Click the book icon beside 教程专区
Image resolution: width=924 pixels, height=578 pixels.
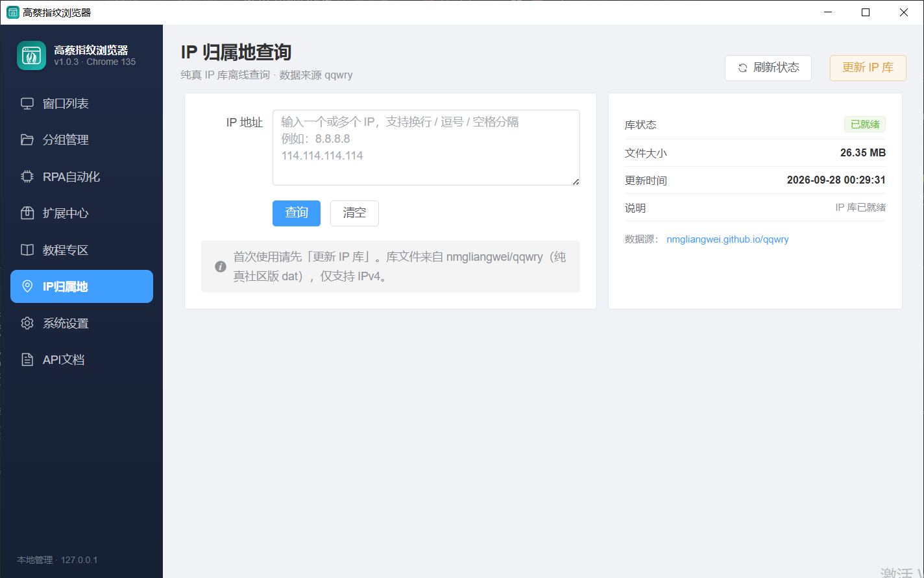pos(27,250)
